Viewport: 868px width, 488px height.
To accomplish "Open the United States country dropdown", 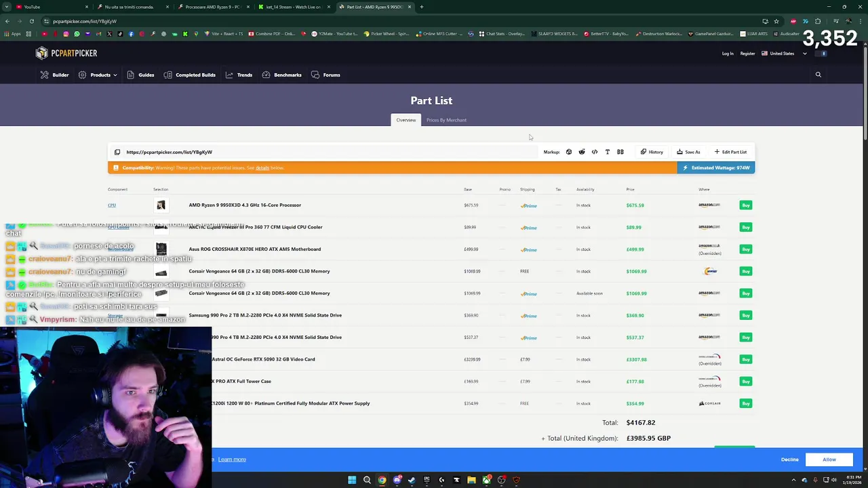I will [784, 54].
